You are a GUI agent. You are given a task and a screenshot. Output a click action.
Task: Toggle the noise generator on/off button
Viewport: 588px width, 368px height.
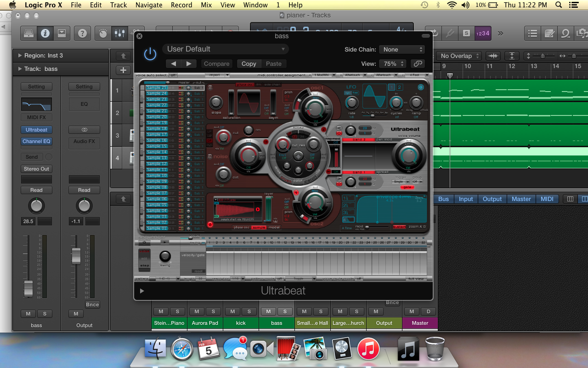click(210, 156)
